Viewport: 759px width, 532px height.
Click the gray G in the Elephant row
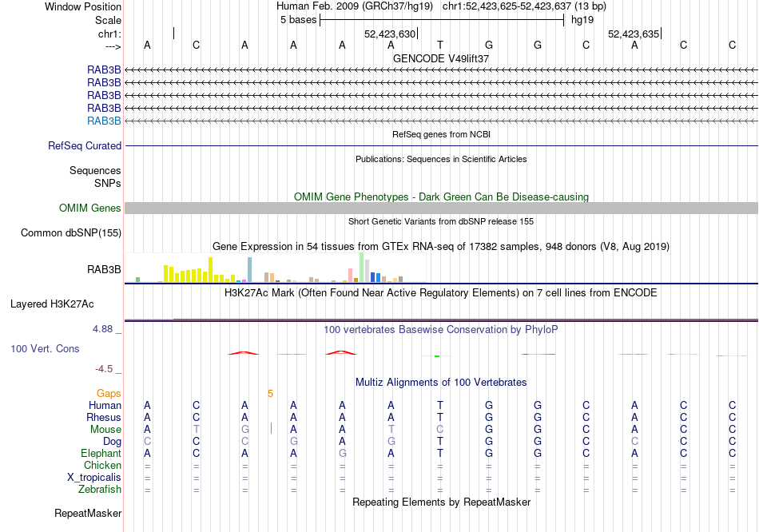(342, 454)
